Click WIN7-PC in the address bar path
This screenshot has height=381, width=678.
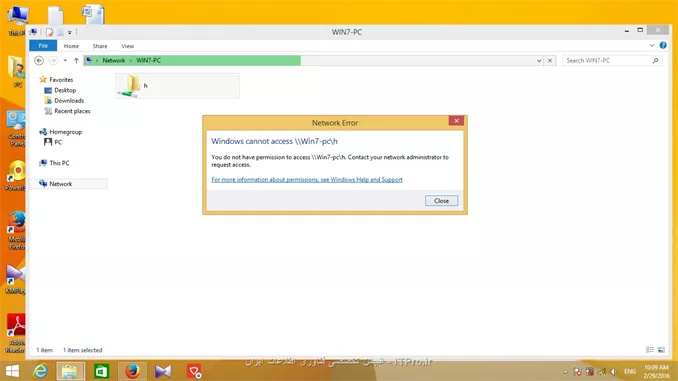tap(148, 61)
